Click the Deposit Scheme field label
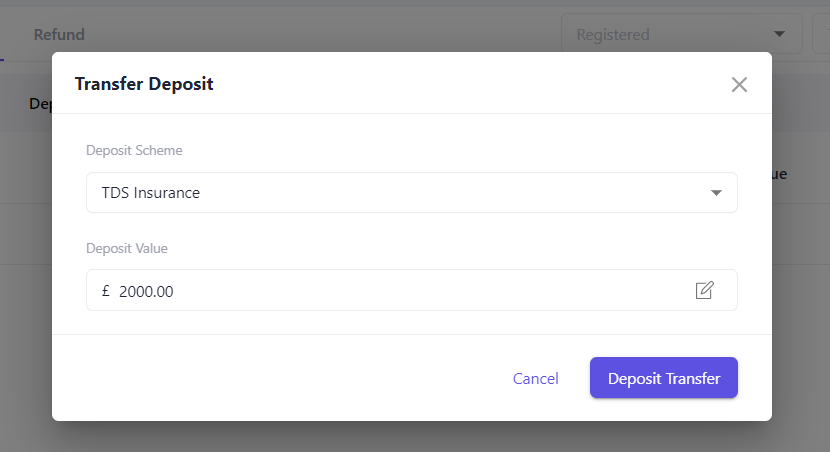This screenshot has width=830, height=452. pyautogui.click(x=134, y=151)
